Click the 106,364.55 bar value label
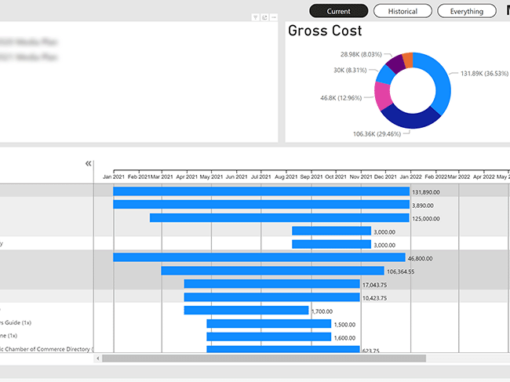This screenshot has height=382, width=510. tap(400, 272)
